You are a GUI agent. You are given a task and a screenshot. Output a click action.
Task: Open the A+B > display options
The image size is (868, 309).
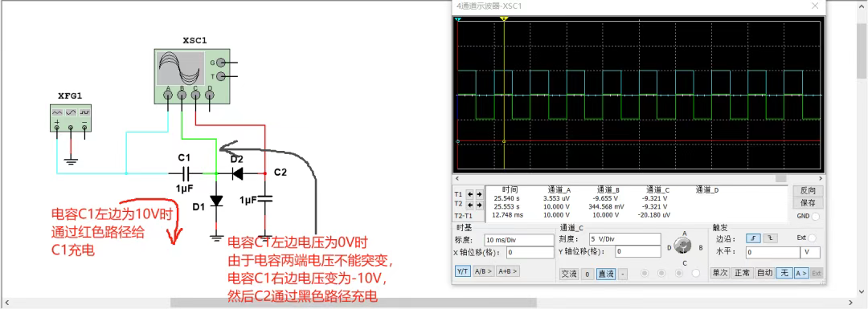508,271
